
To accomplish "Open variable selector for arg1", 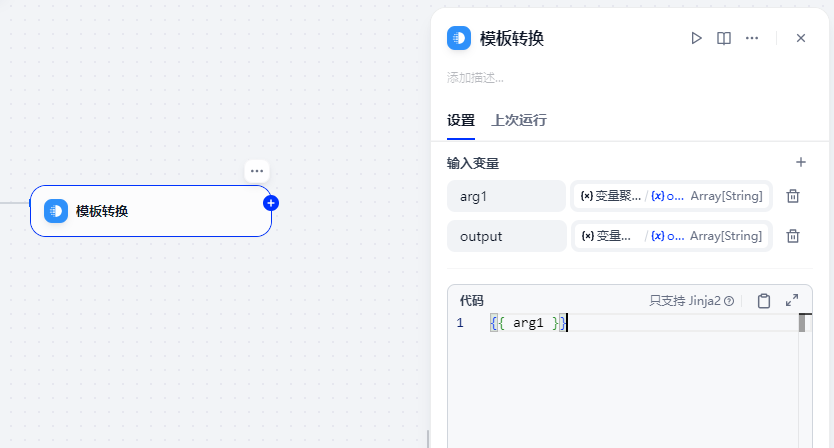I will [671, 196].
